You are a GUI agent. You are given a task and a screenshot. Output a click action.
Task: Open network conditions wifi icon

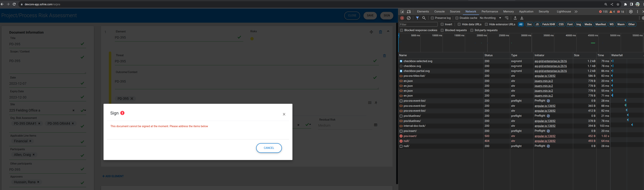[x=506, y=18]
